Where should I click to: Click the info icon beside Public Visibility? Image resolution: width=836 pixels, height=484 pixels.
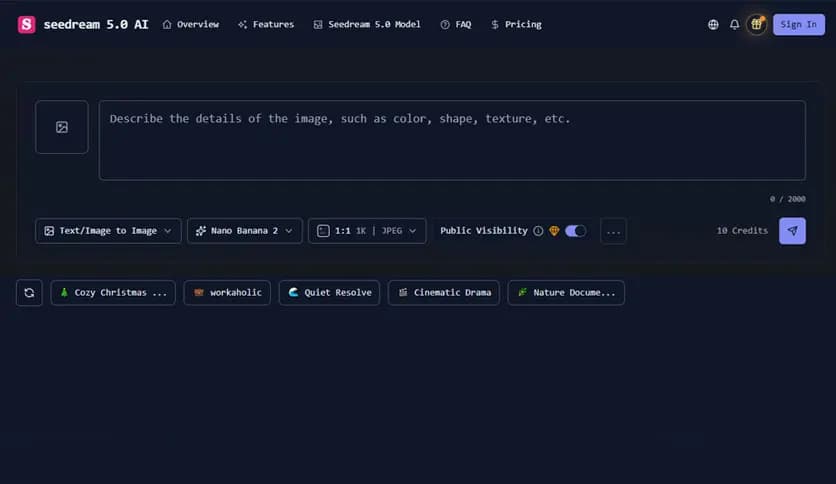[538, 231]
